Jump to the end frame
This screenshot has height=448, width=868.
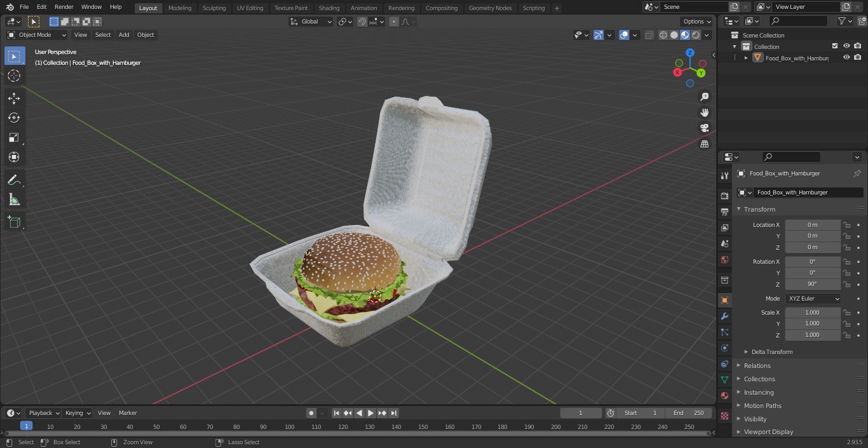click(393, 413)
